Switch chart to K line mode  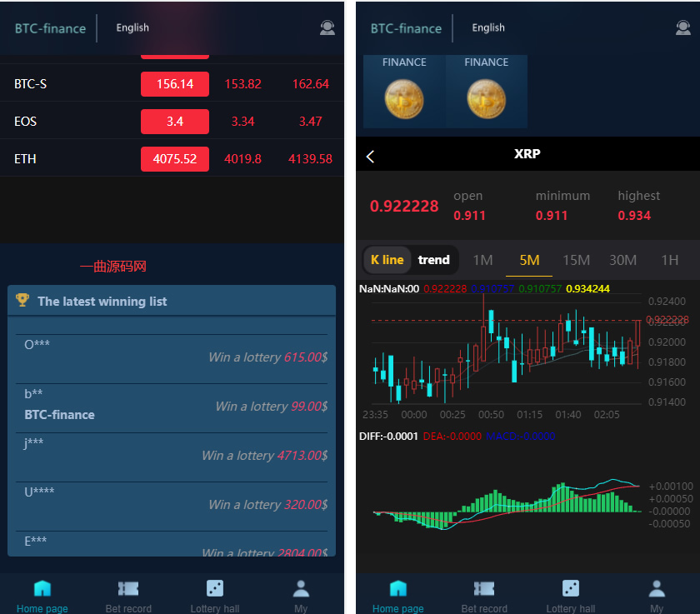click(387, 260)
